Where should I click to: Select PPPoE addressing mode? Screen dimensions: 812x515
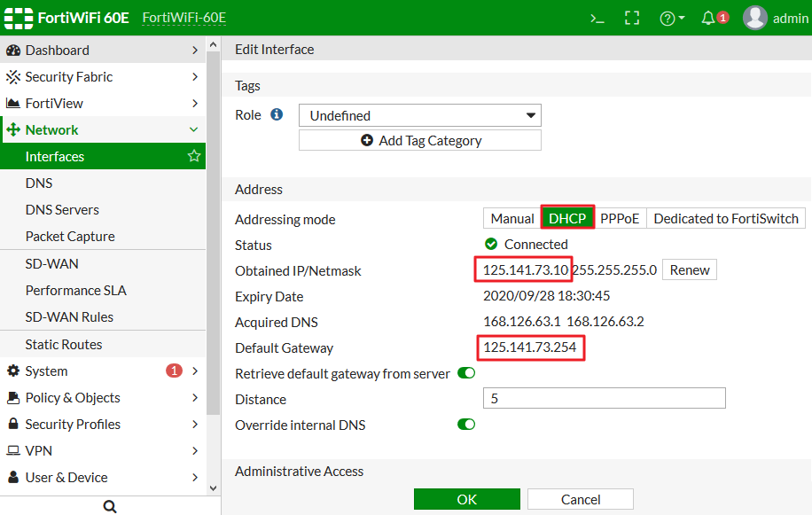620,218
